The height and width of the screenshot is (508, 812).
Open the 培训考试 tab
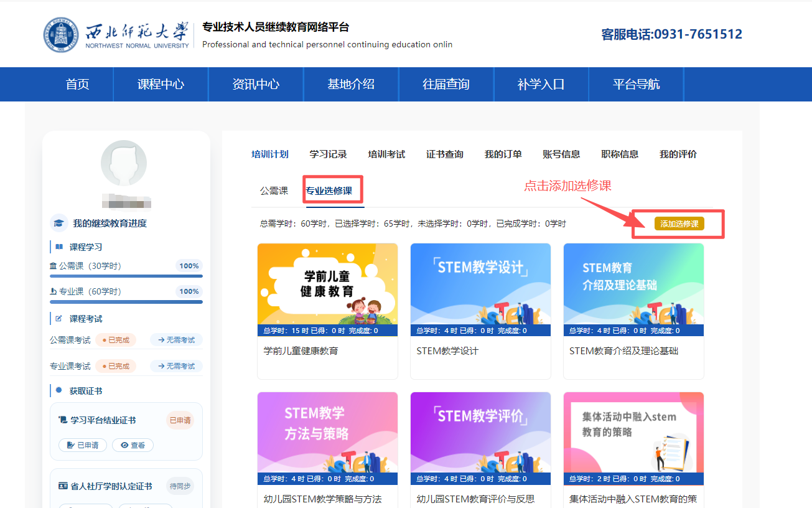click(x=386, y=154)
